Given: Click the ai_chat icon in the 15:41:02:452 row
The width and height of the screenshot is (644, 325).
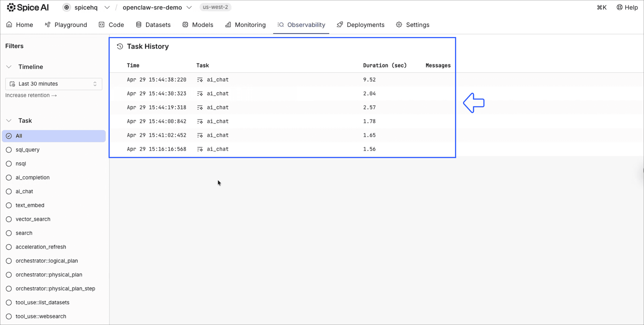Looking at the screenshot, I should (x=200, y=135).
